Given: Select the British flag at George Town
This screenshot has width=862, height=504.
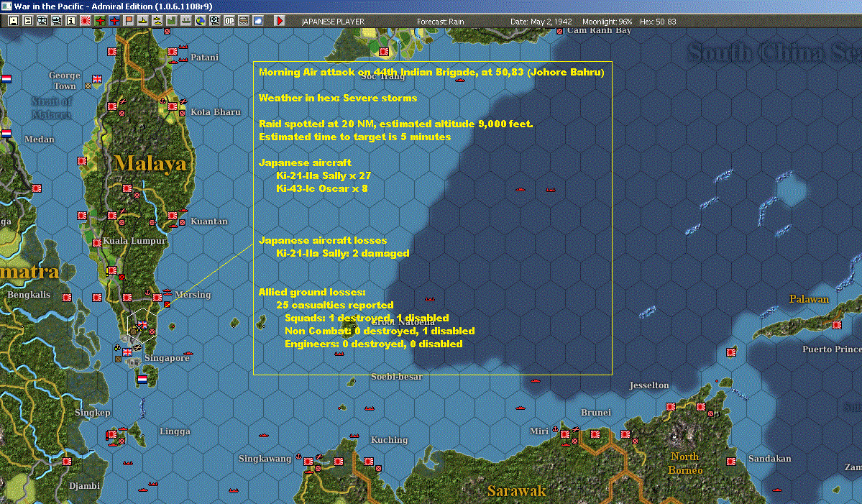Looking at the screenshot, I should click(97, 79).
